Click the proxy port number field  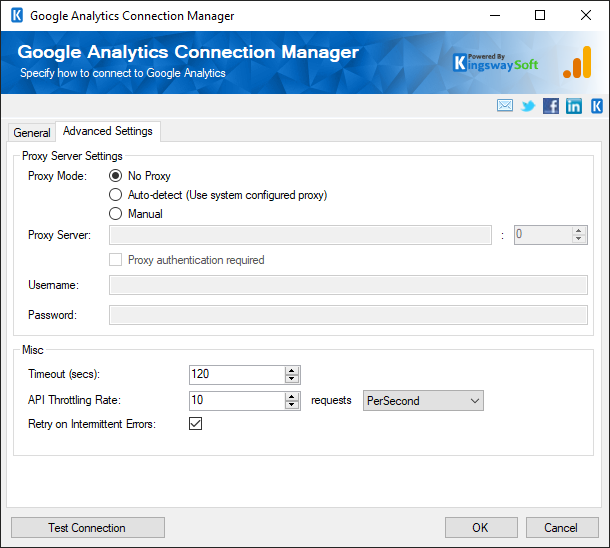543,235
